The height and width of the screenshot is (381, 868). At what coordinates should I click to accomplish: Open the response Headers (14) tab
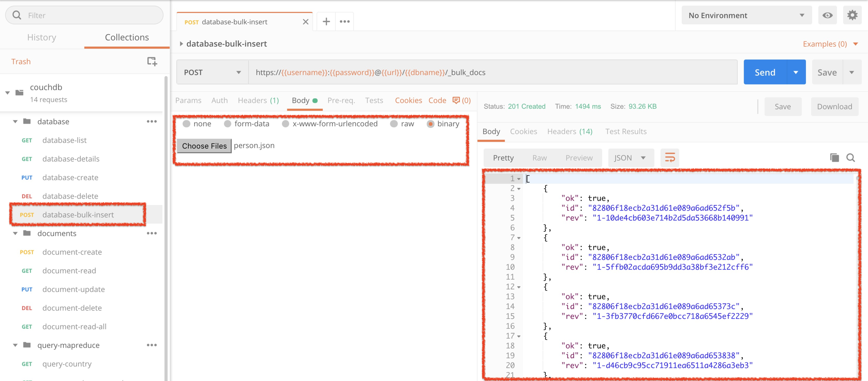click(x=570, y=131)
